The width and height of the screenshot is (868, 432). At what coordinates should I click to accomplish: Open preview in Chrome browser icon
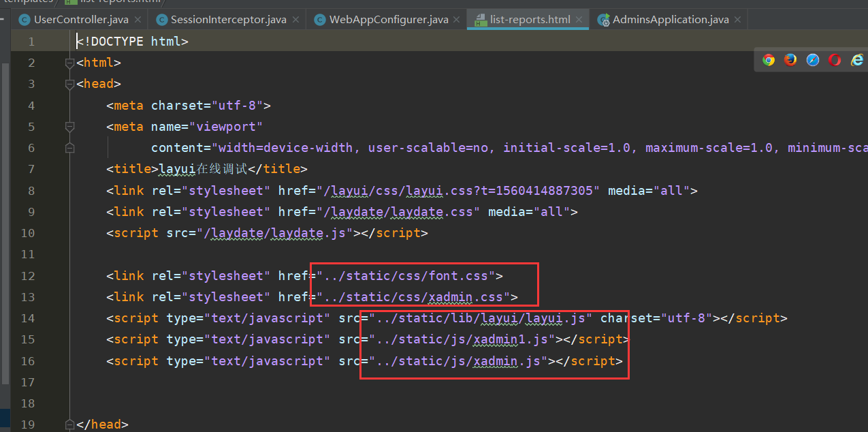click(x=769, y=60)
